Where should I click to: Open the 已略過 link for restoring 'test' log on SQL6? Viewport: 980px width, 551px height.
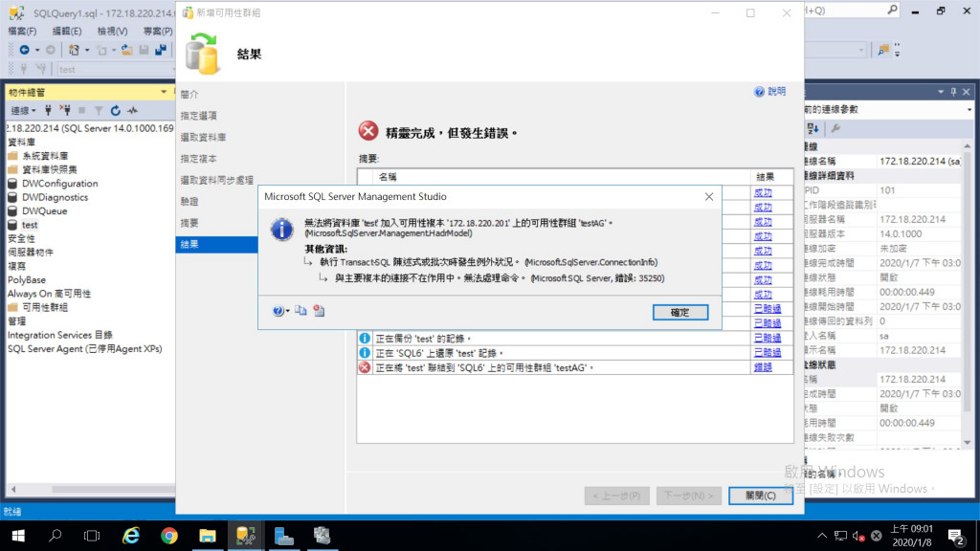[767, 352]
